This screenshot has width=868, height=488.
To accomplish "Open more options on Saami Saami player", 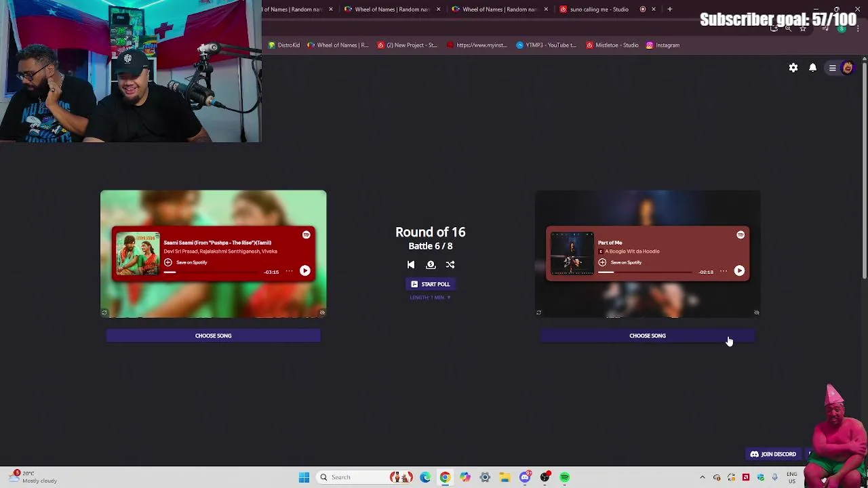I will (x=290, y=271).
